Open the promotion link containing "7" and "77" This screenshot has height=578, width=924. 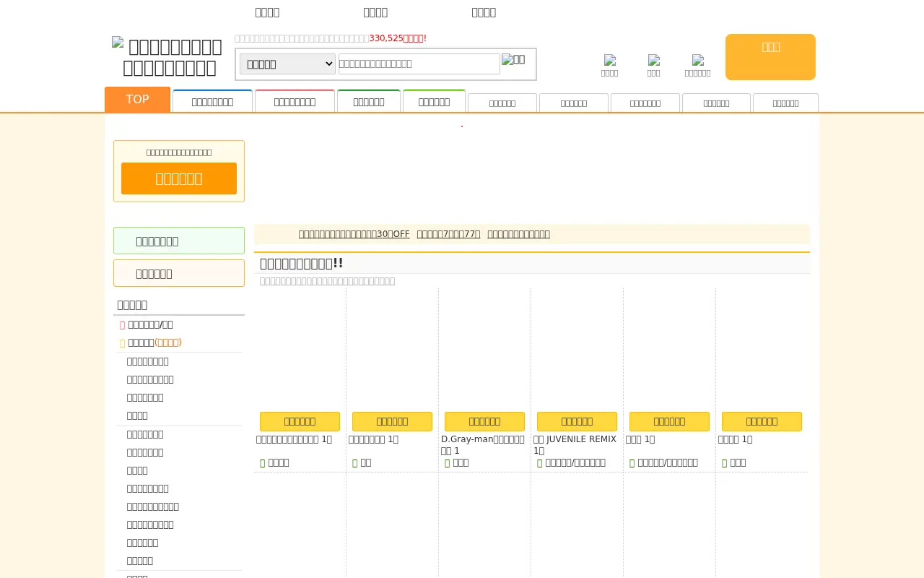[448, 234]
